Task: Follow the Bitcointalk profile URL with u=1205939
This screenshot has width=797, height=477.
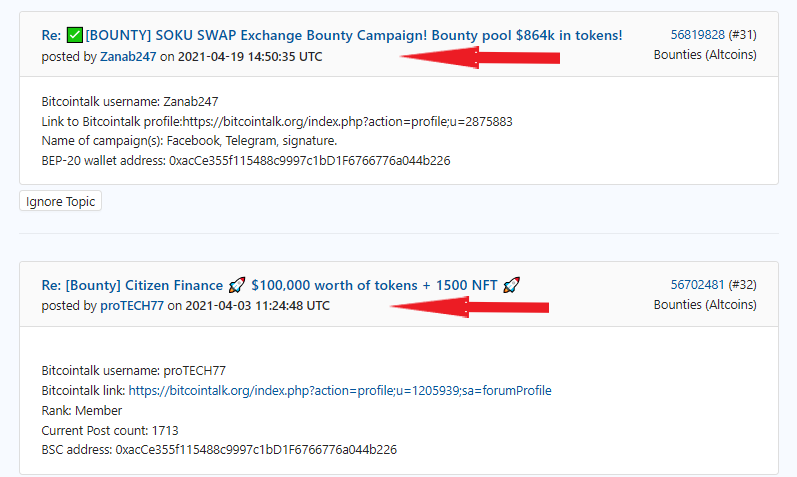Action: pos(340,391)
